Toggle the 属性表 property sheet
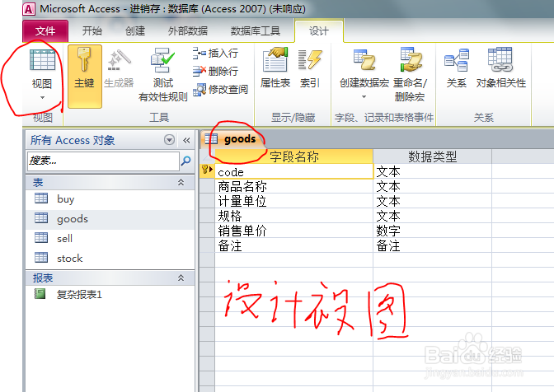Screen dimensions: 554x392 (275, 68)
